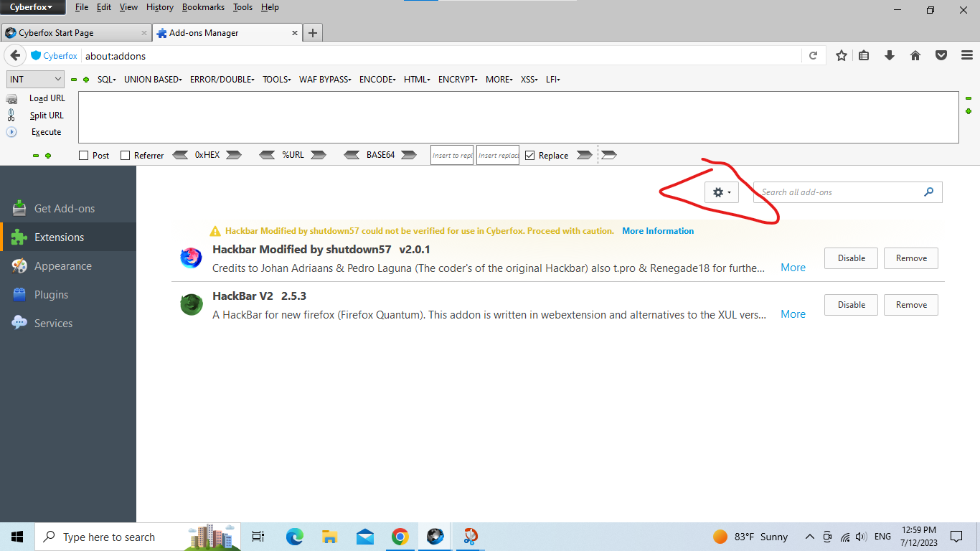Open the Downloads arrow panel
The width and height of the screenshot is (980, 551).
click(890, 55)
